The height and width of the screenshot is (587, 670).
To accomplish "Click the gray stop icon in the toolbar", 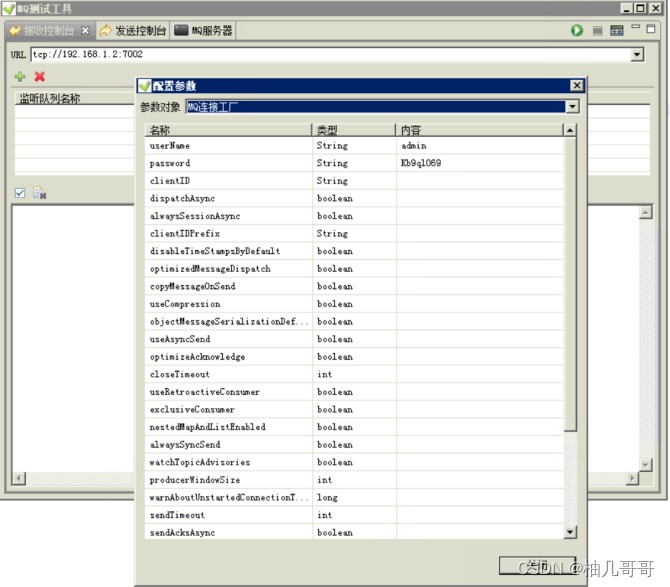I will 597,31.
